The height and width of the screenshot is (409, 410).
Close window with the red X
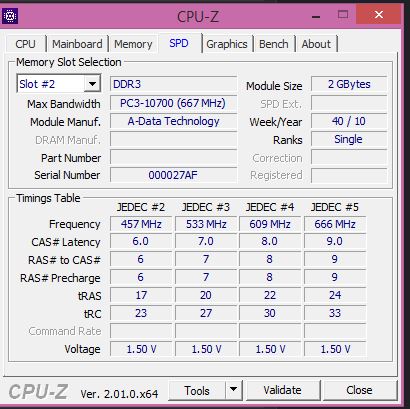pos(379,14)
